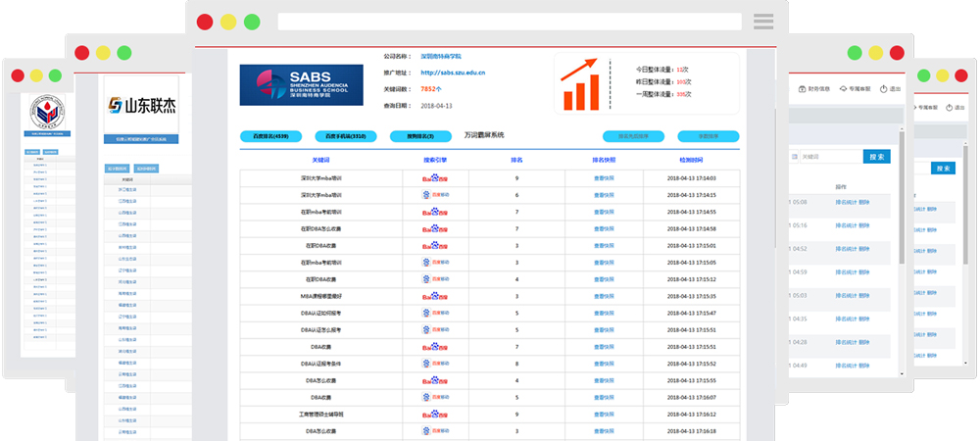Click 搜索 beside the 关键词 field
Screen dimensions: 980x441
(877, 157)
